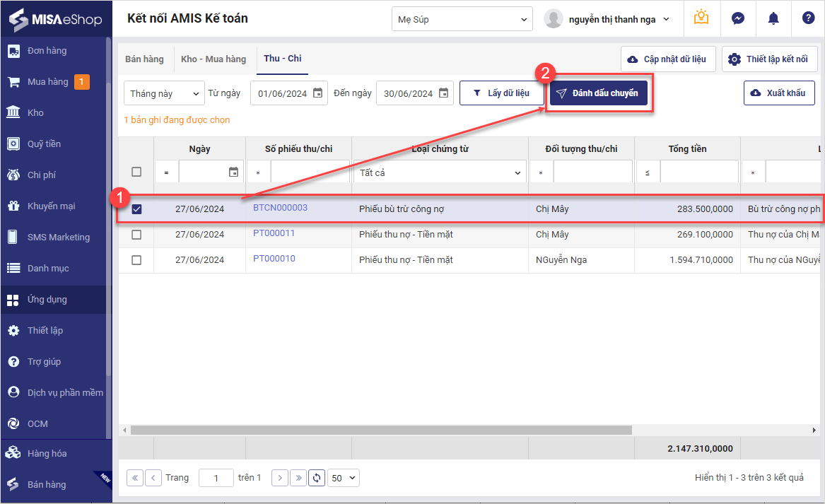825x504 pixels.
Task: Click scrollbar right arrow under table
Action: click(814, 430)
